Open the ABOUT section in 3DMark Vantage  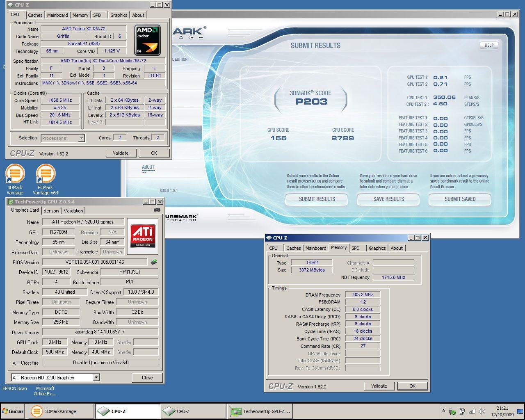pos(148,167)
